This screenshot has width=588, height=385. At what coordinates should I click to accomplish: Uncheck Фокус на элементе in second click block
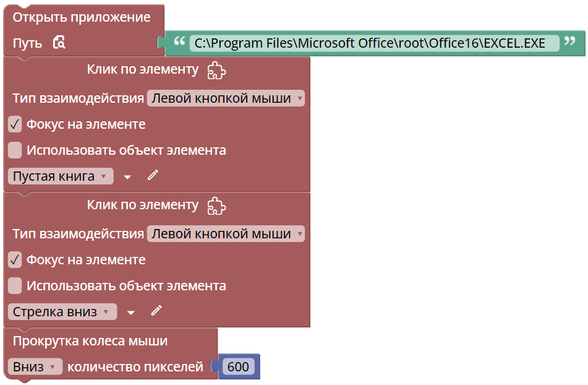[x=15, y=260]
